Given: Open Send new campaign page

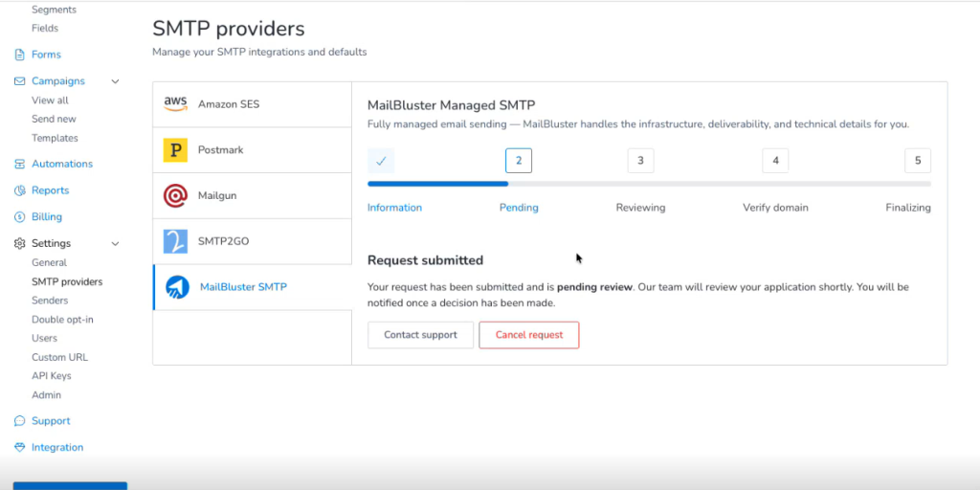Looking at the screenshot, I should (x=54, y=119).
